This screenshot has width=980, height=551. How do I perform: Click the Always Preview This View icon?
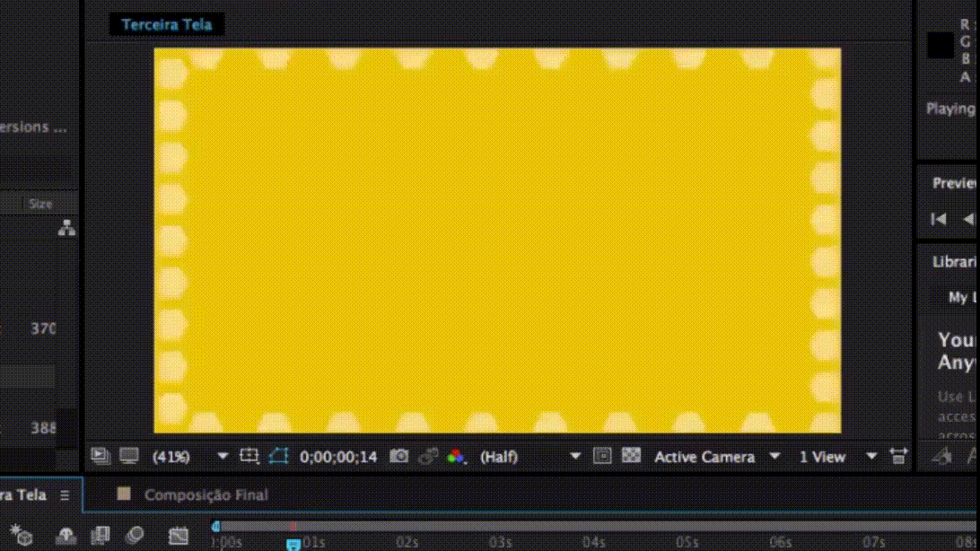click(100, 457)
